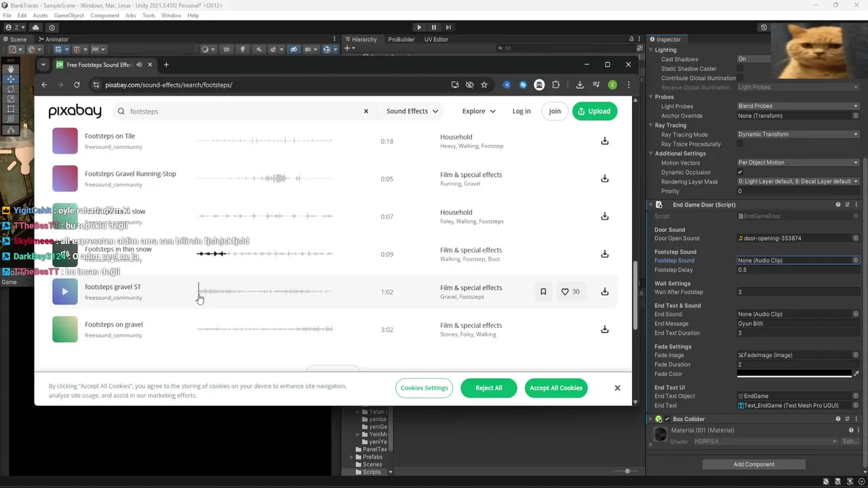Switch to the ProBuilder tab

401,39
